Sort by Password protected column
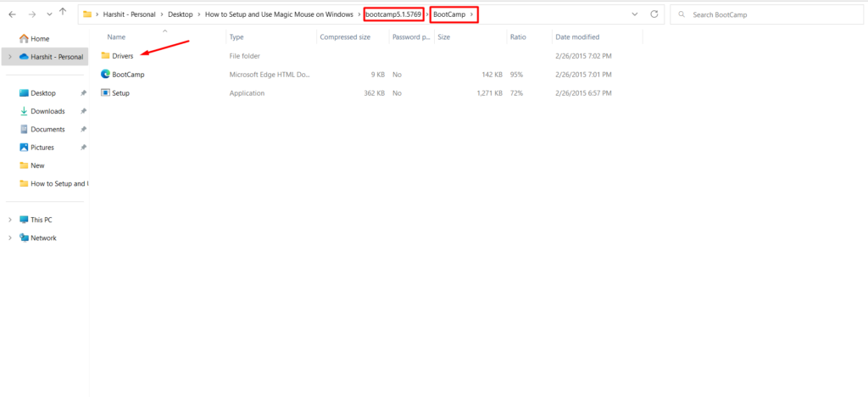Image resolution: width=868 pixels, height=397 pixels. 411,37
